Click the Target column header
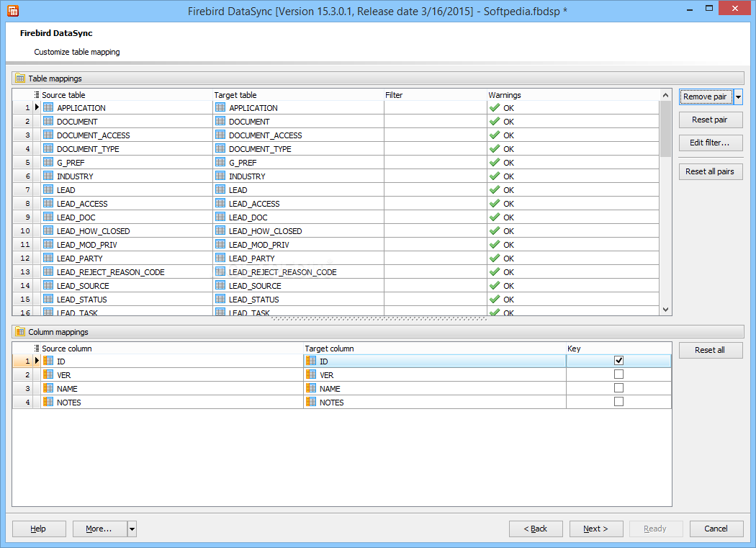This screenshot has width=756, height=548. pyautogui.click(x=434, y=349)
